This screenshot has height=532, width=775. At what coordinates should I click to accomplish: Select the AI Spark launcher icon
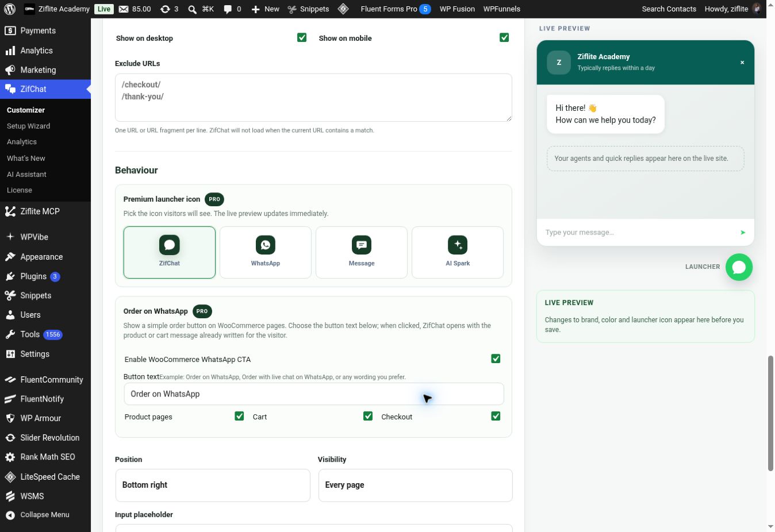tap(458, 252)
